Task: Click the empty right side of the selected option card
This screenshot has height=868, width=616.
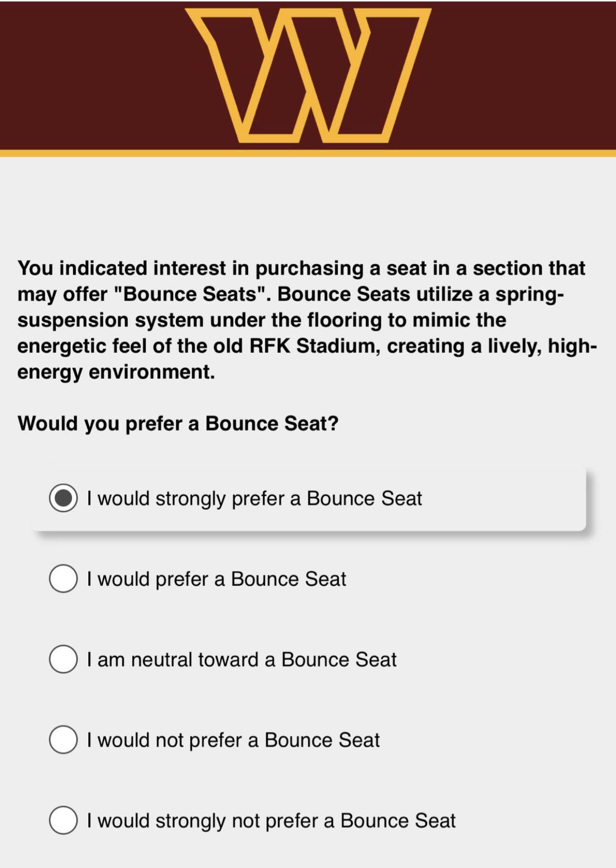Action: 506,499
